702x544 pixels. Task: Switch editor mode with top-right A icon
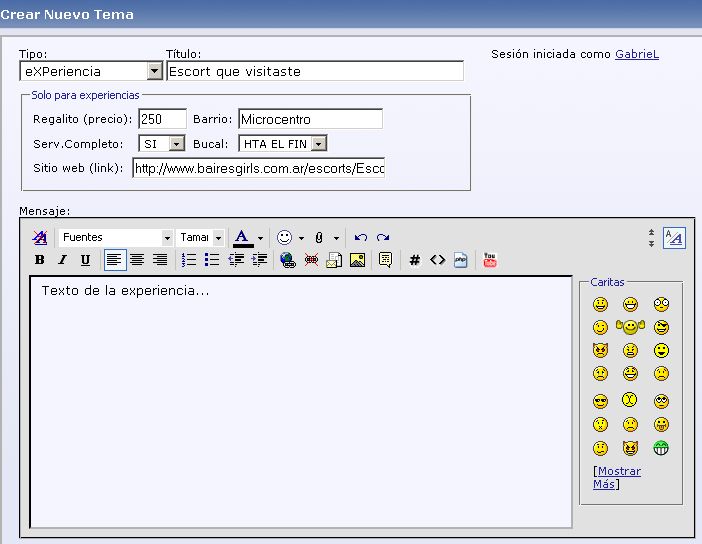(x=674, y=238)
